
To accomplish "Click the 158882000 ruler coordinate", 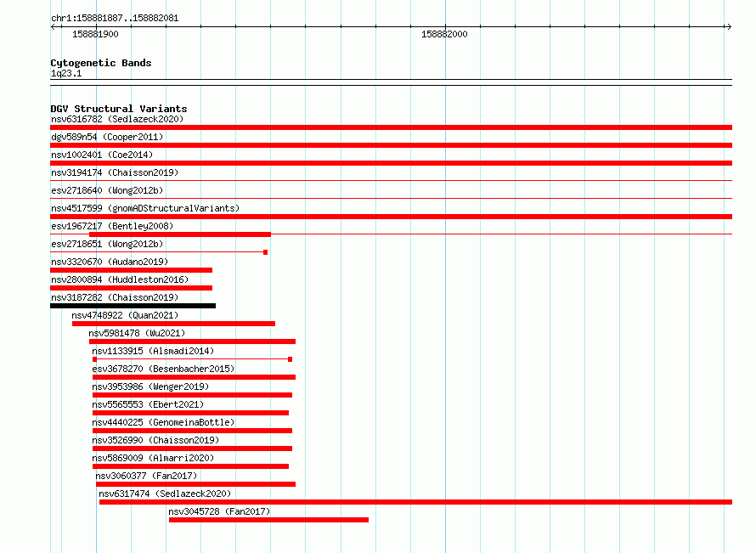I will pyautogui.click(x=444, y=34).
